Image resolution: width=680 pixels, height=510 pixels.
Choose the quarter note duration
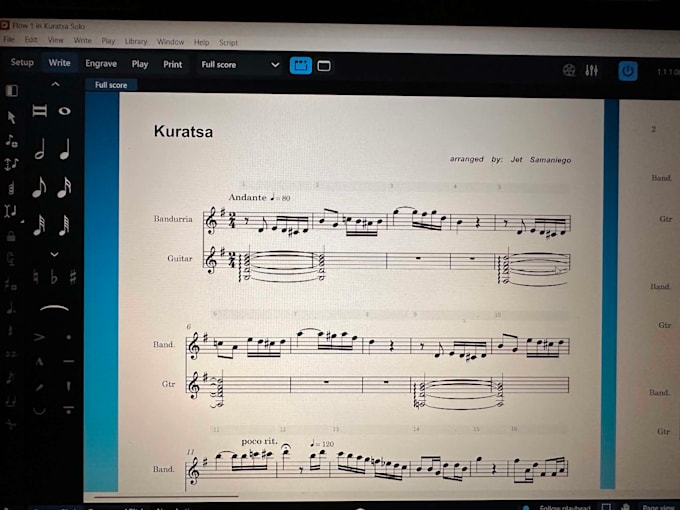click(x=65, y=149)
